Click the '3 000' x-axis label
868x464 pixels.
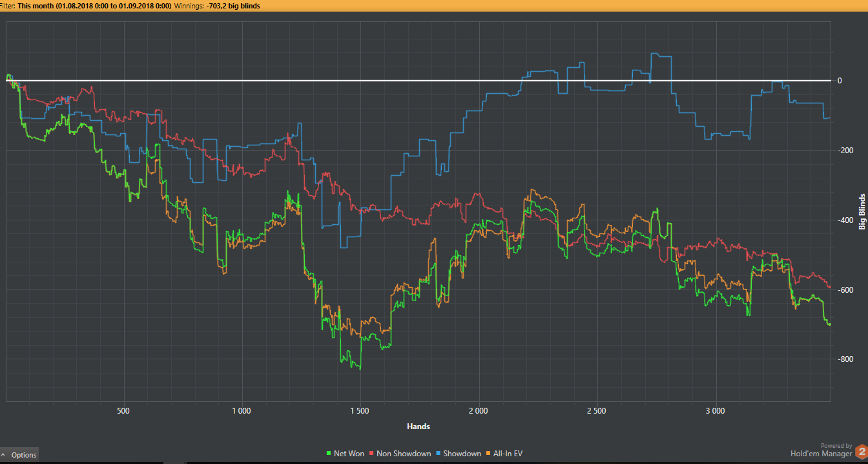[716, 411]
